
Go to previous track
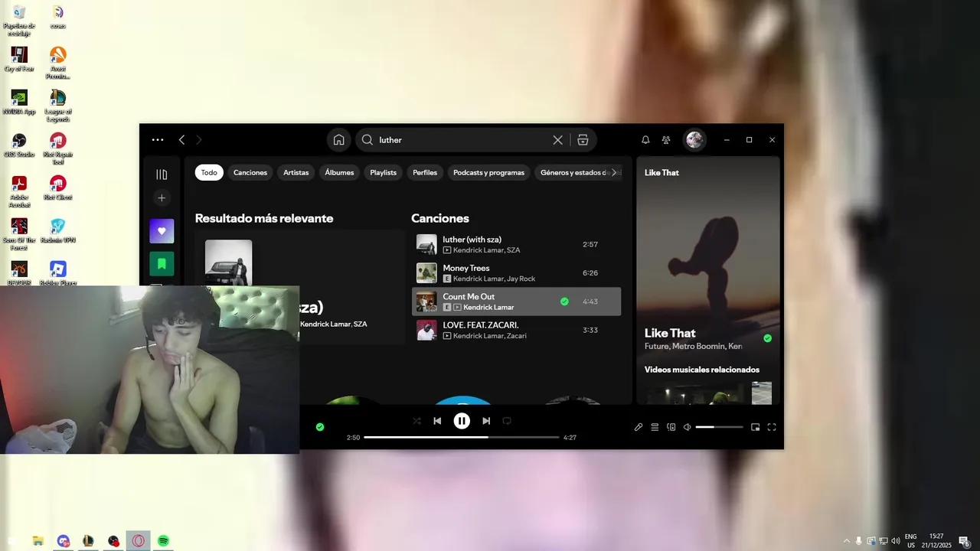click(437, 421)
